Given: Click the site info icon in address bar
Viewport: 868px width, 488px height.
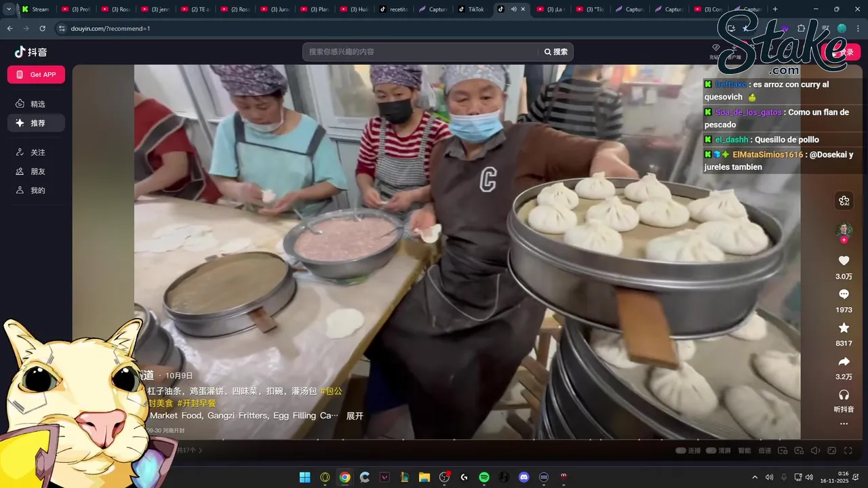Looking at the screenshot, I should click(62, 28).
